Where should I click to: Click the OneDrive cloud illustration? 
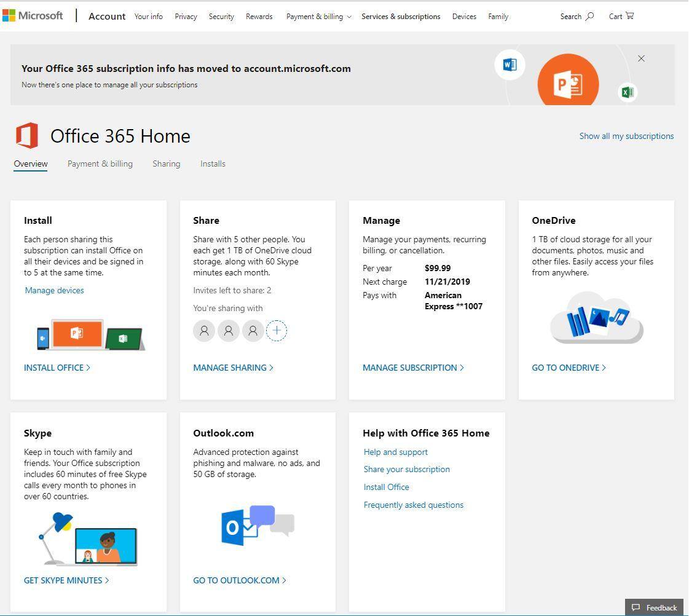[596, 318]
